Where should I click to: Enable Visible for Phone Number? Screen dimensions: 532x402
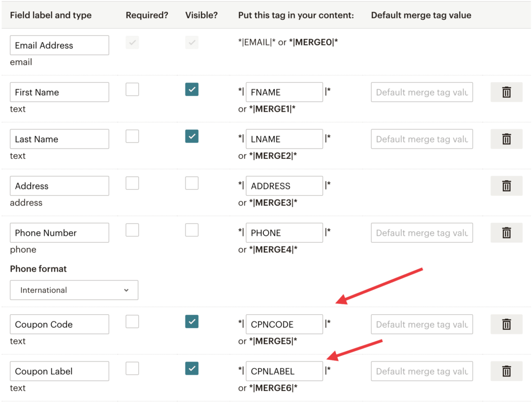(192, 230)
